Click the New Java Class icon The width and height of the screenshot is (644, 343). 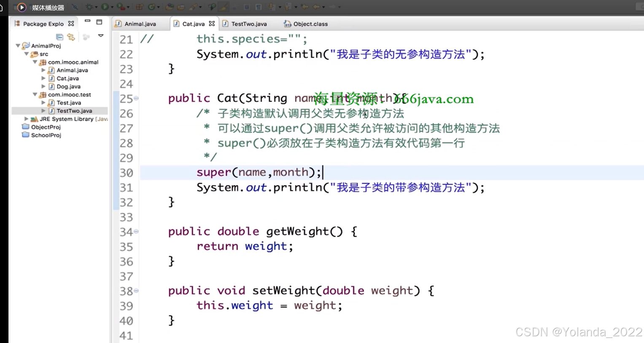[151, 7]
